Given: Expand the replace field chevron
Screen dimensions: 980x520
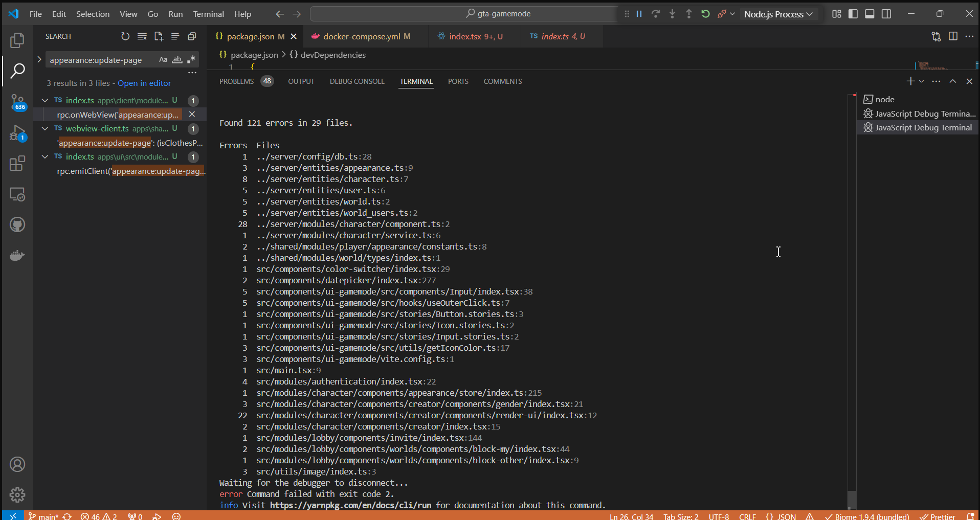Looking at the screenshot, I should pyautogui.click(x=39, y=60).
